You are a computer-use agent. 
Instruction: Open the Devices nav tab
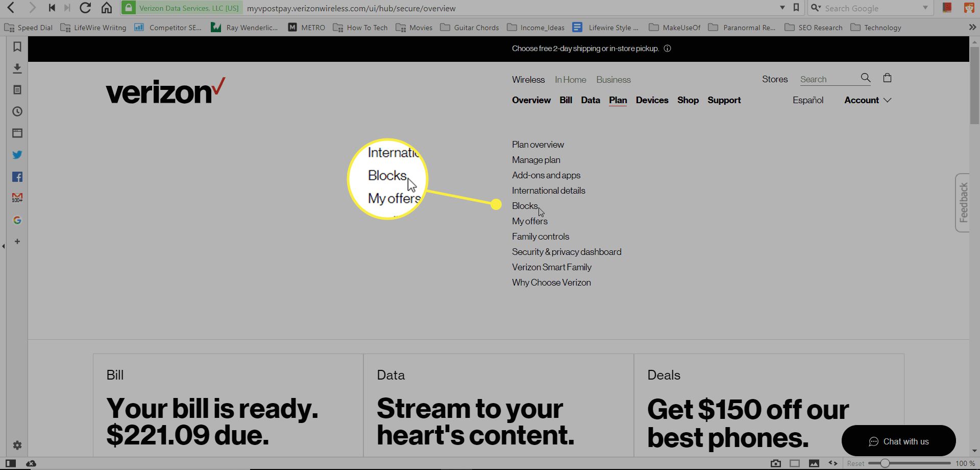click(652, 100)
